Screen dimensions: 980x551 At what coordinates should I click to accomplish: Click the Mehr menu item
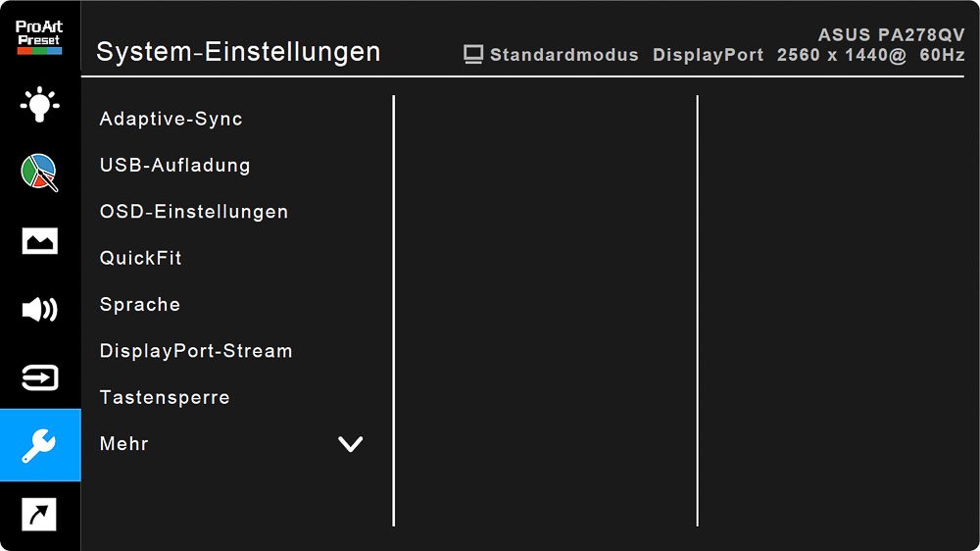pos(124,444)
